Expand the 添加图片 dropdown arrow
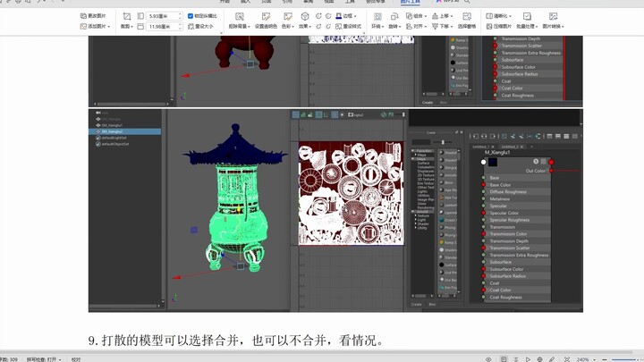The width and height of the screenshot is (644, 362). point(109,27)
